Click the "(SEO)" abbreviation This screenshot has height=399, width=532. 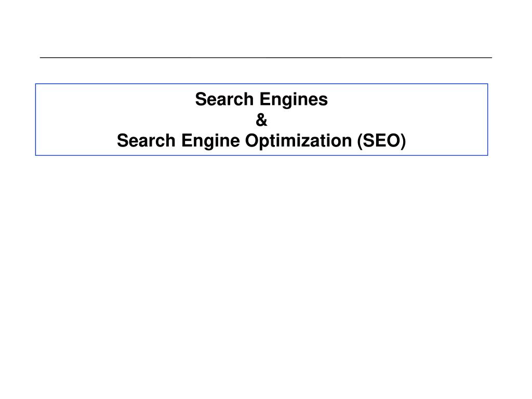click(x=381, y=141)
